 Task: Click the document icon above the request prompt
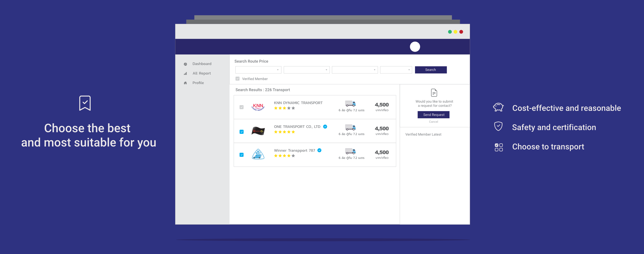pyautogui.click(x=434, y=93)
